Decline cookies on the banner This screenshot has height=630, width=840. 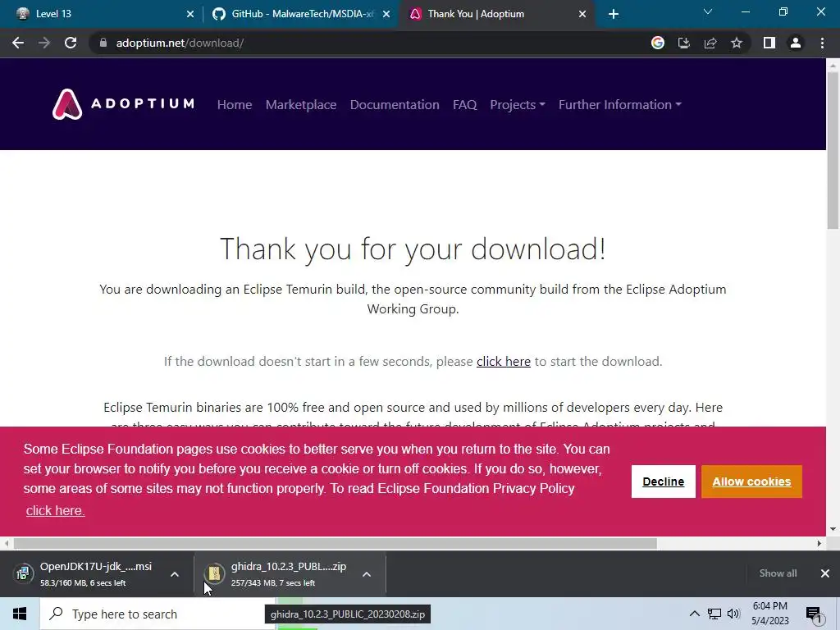point(663,482)
